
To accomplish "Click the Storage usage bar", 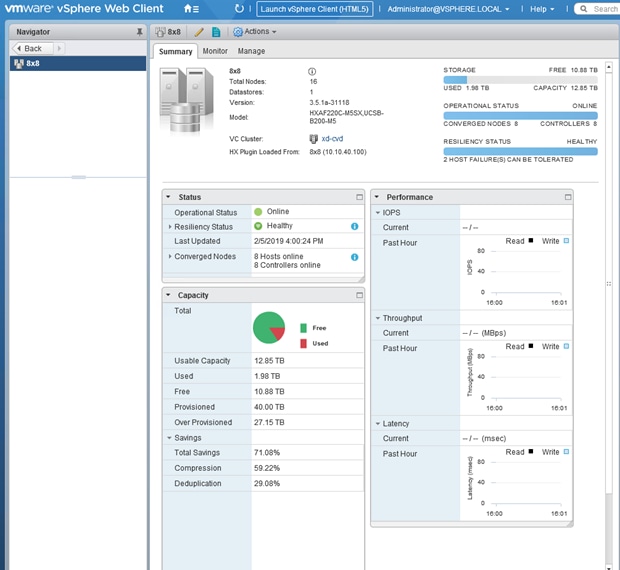I will tap(520, 79).
